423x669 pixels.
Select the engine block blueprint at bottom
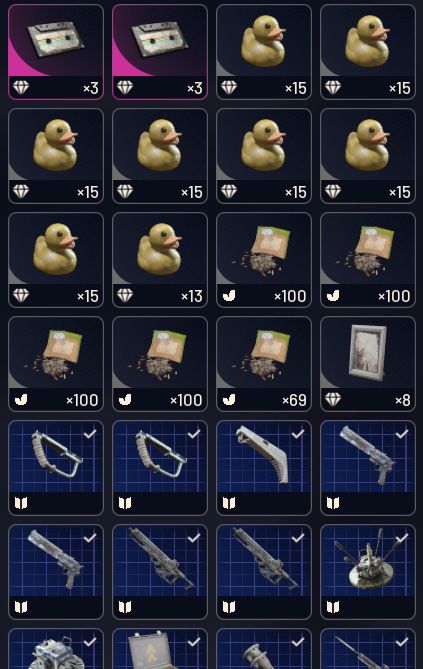click(56, 649)
